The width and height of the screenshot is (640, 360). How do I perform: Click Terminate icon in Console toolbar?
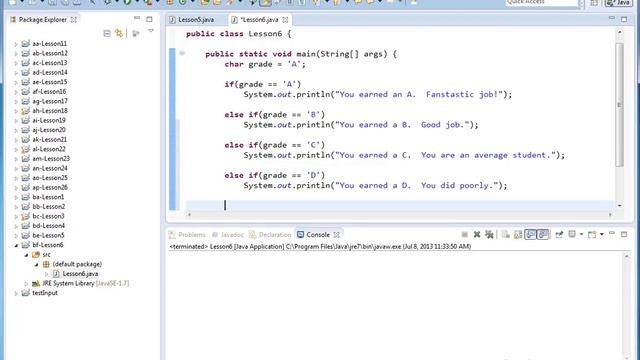pos(464,234)
